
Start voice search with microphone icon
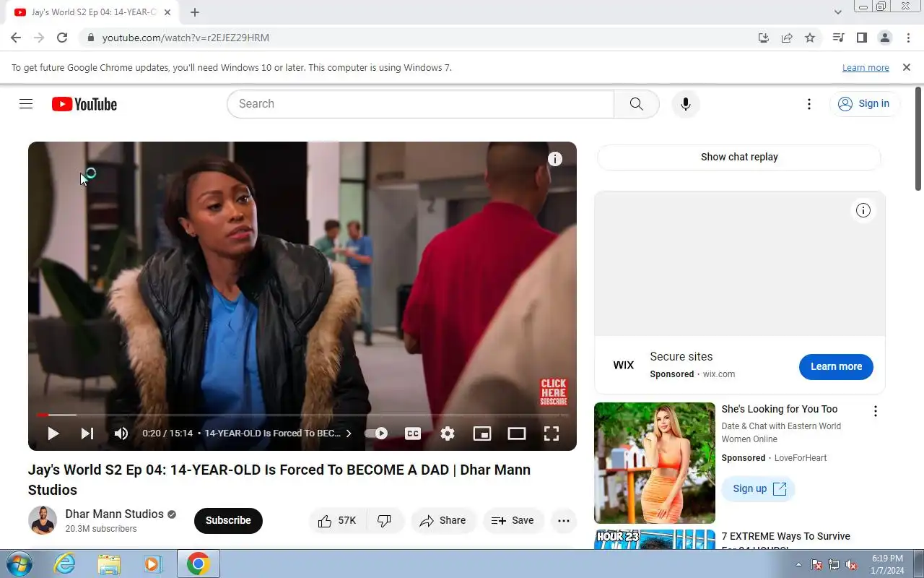point(686,104)
